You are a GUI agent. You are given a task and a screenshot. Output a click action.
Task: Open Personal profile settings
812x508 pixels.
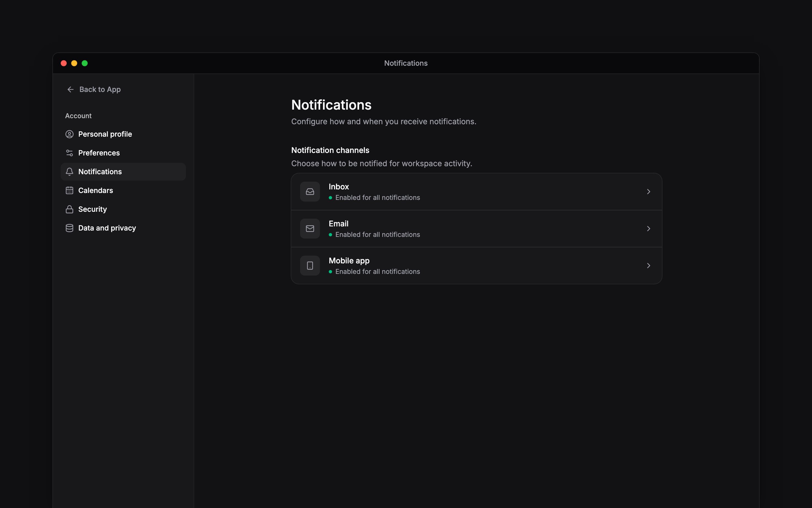pos(123,134)
